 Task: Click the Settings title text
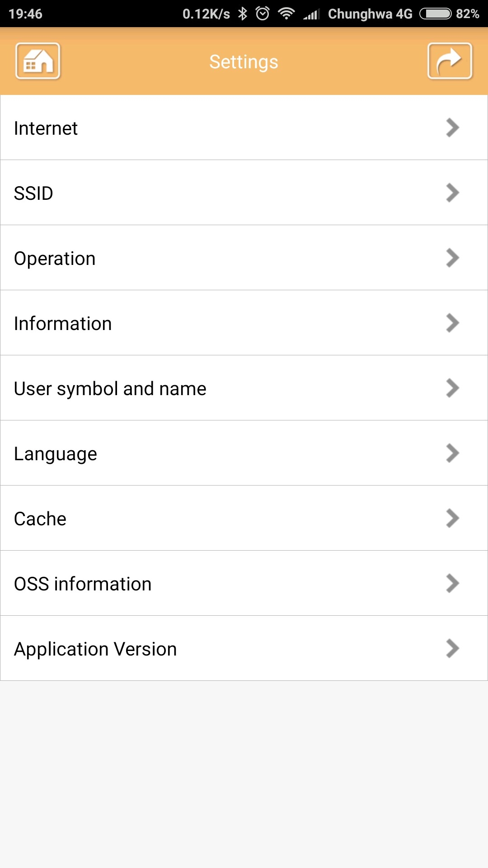244,62
